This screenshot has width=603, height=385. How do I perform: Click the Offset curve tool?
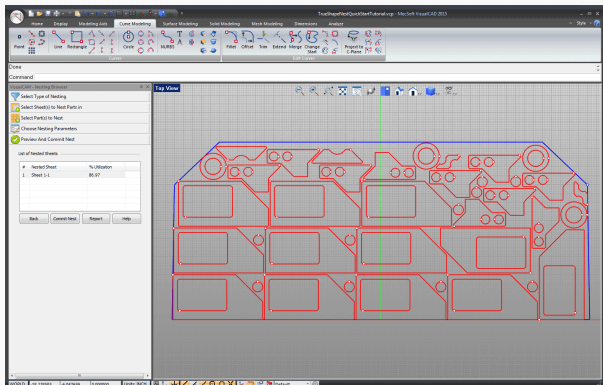pos(247,40)
